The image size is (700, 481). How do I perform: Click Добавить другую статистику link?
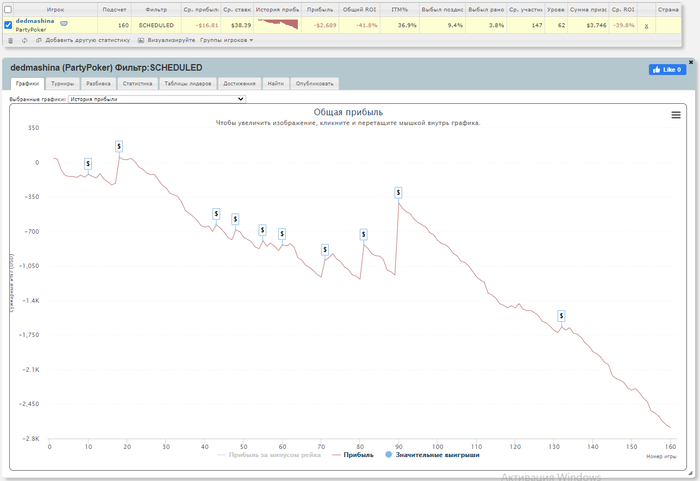tap(88, 40)
